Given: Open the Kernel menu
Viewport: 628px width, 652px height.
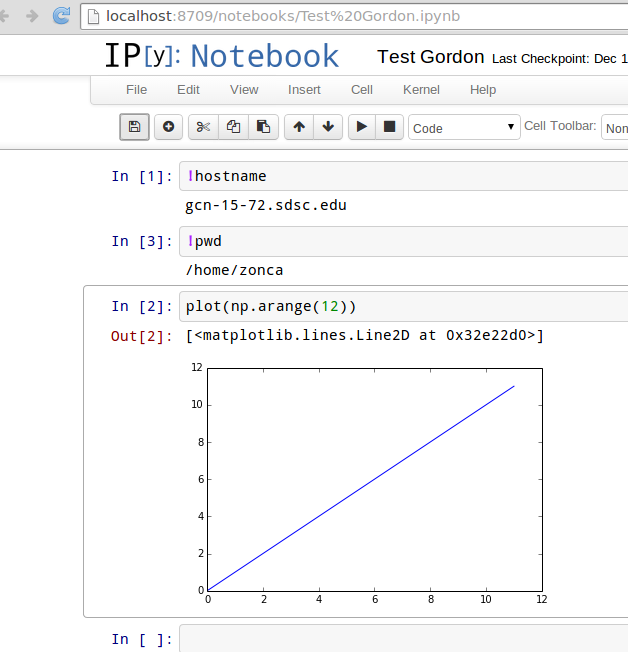Looking at the screenshot, I should click(x=421, y=90).
